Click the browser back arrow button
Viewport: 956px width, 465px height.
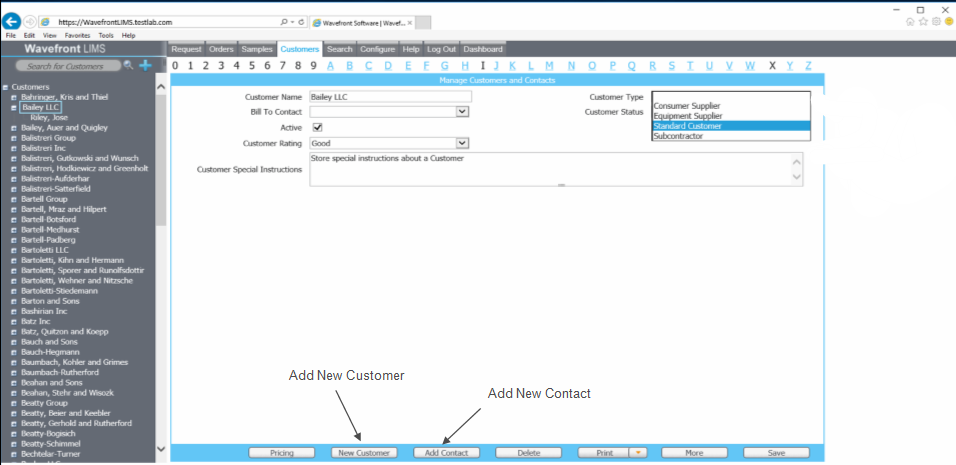11,22
